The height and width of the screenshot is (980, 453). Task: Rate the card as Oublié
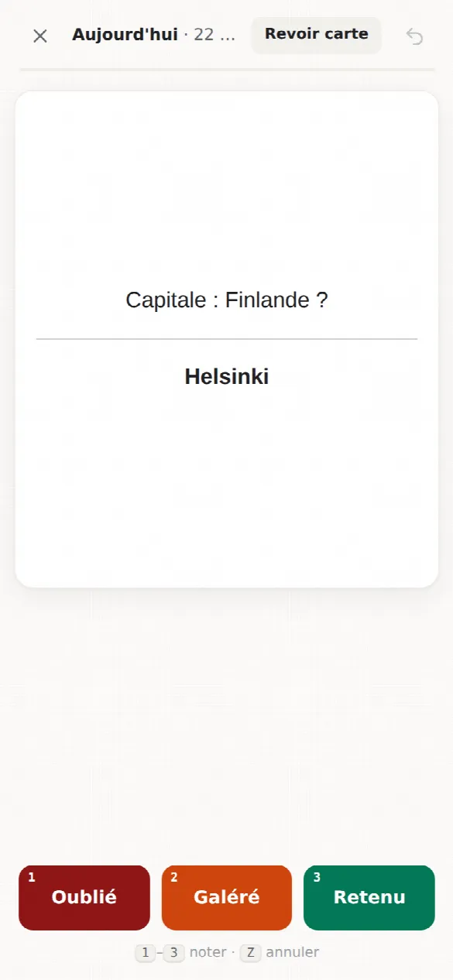[x=84, y=897]
